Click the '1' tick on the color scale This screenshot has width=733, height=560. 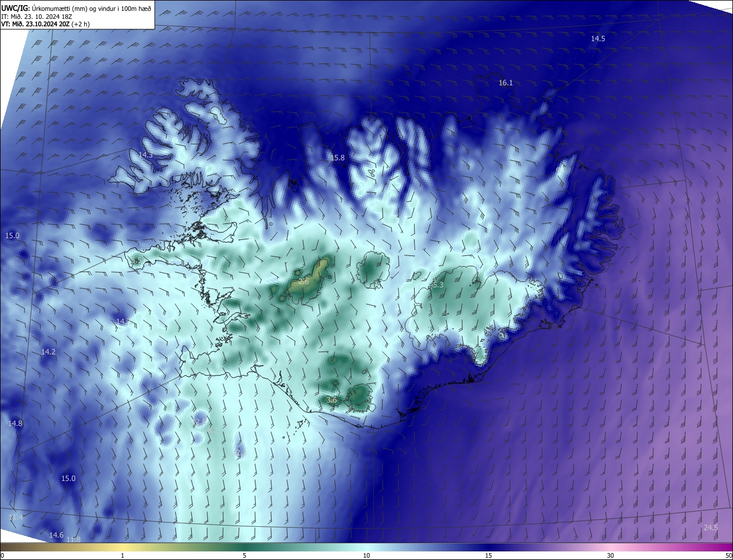(123, 556)
